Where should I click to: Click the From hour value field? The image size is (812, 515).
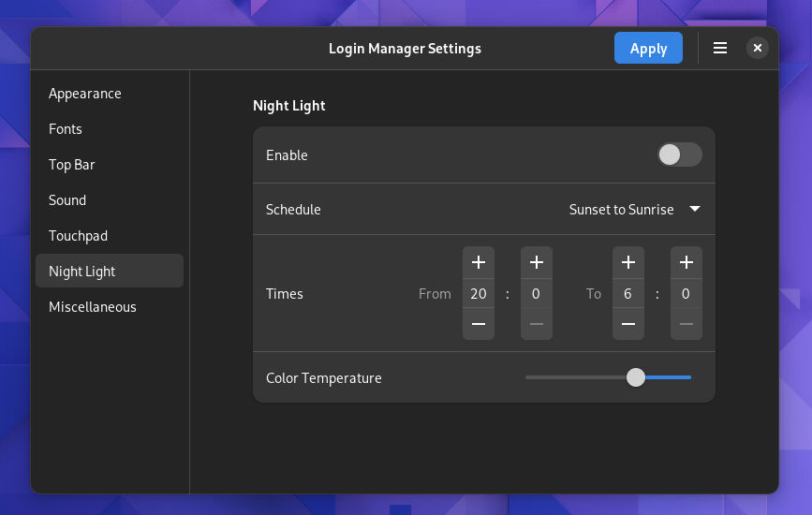[479, 294]
